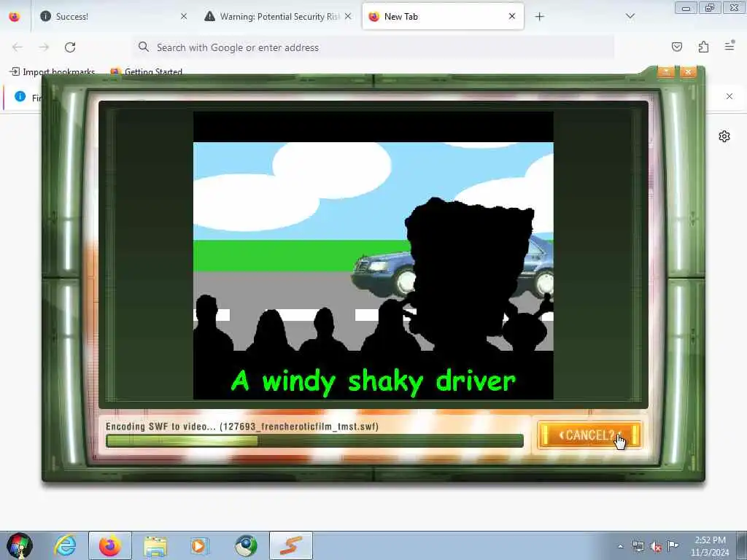Open the Getting Started bookmark

tap(146, 72)
